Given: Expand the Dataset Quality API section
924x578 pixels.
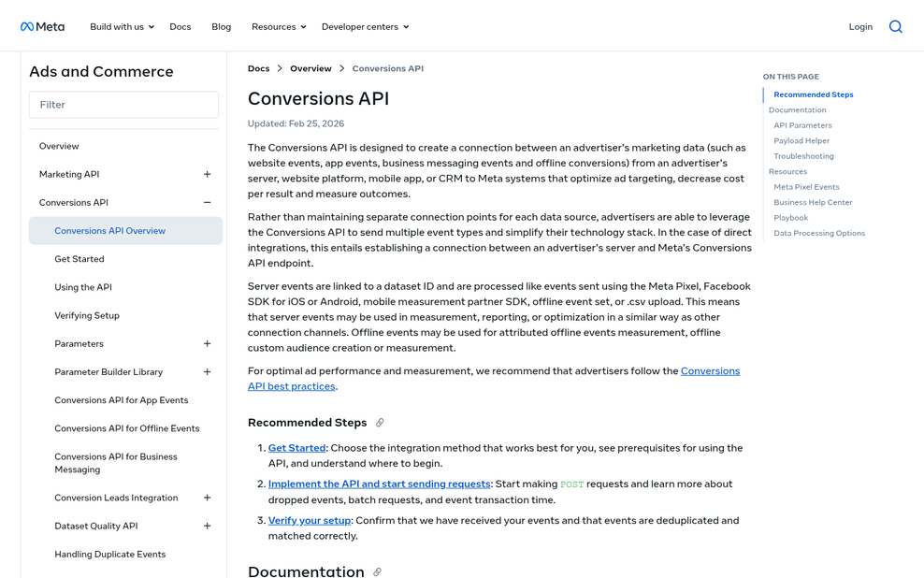Looking at the screenshot, I should tap(207, 527).
